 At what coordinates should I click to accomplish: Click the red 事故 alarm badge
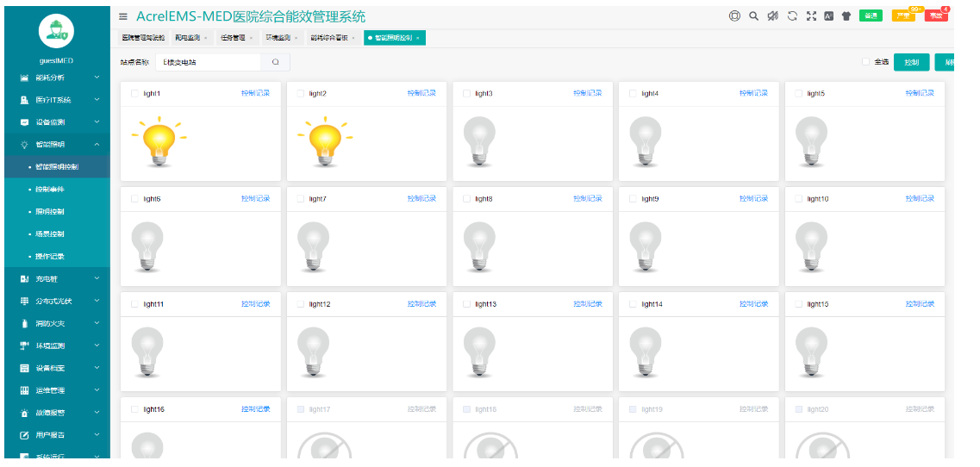(936, 16)
